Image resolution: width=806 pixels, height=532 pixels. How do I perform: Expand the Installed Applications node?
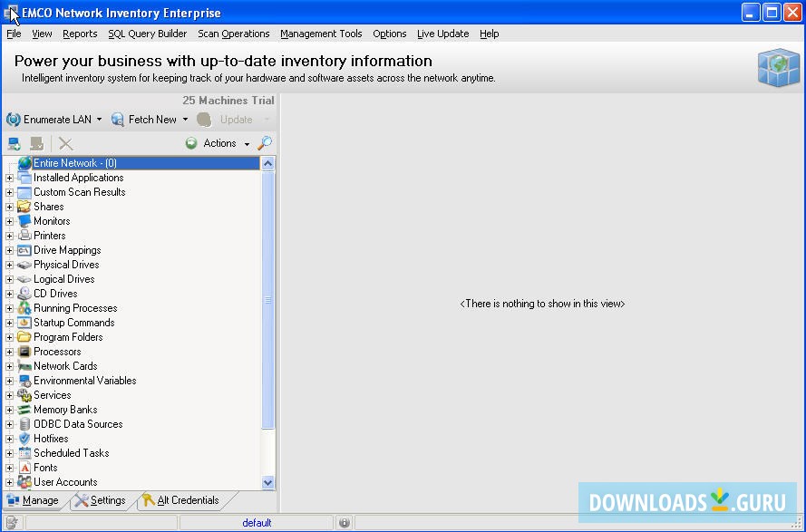[x=9, y=178]
